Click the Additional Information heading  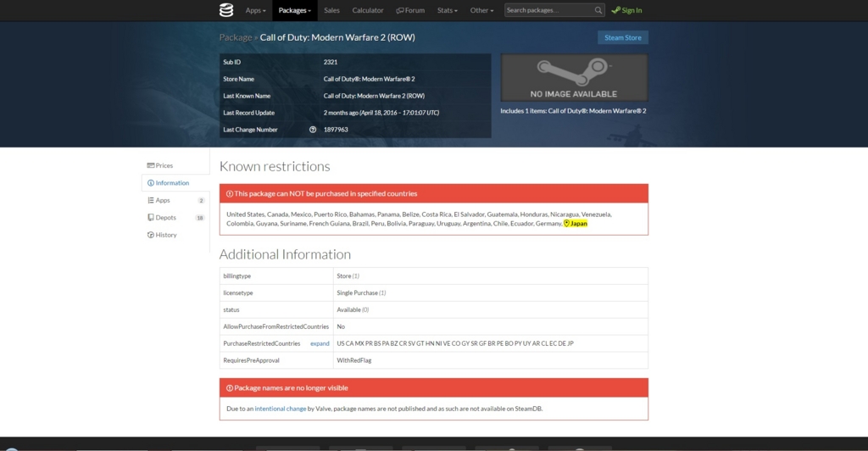(x=285, y=254)
